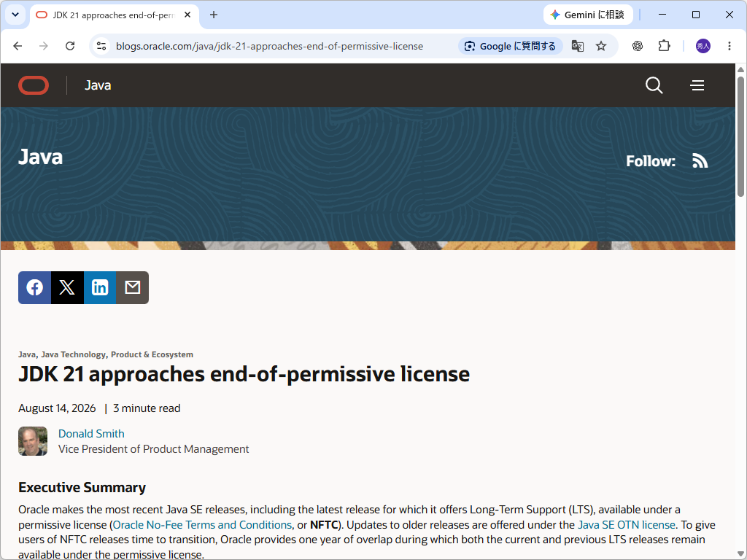Share the article on LinkedIn
This screenshot has width=747, height=560.
pyautogui.click(x=100, y=287)
